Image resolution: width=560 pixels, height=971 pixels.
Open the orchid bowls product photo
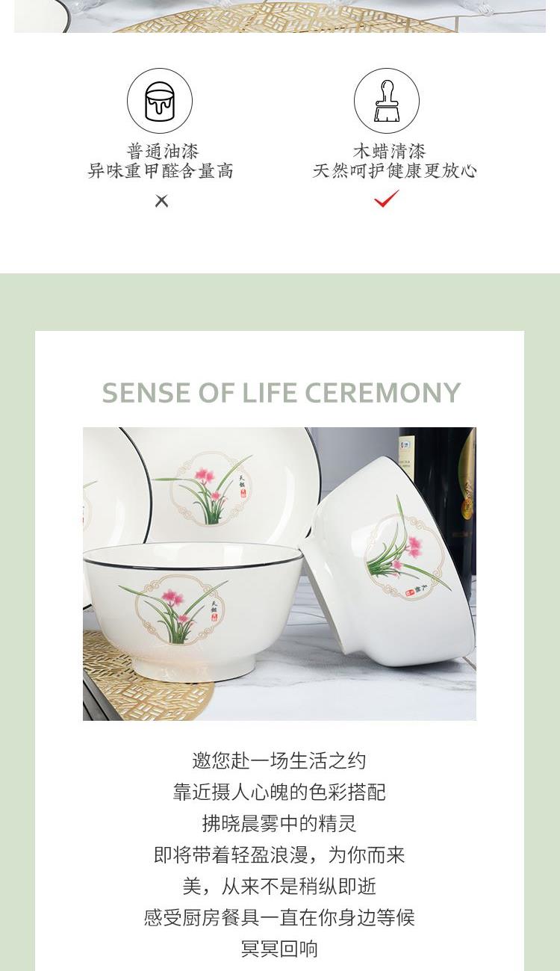pos(279,574)
